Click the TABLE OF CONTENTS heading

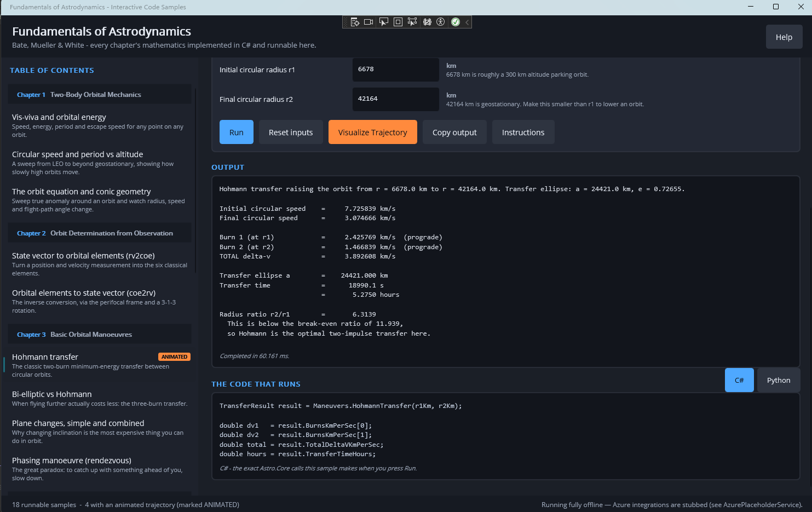click(52, 71)
